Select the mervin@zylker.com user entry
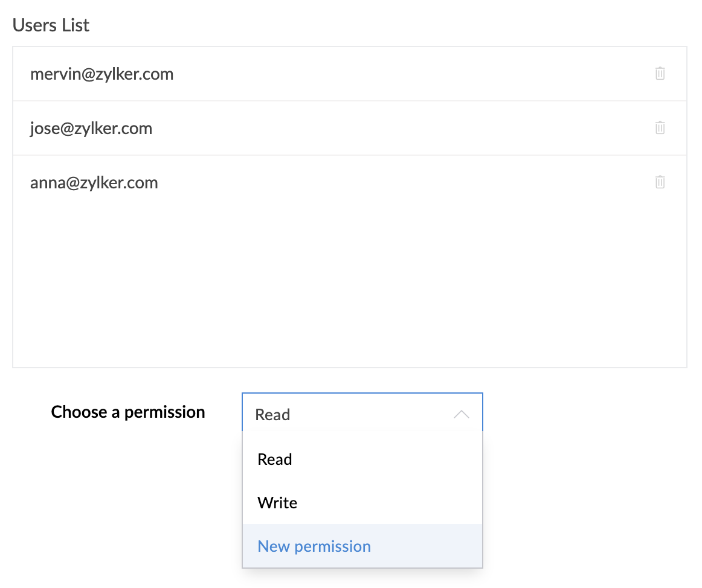Screen dimensions: 702x588 click(x=102, y=74)
